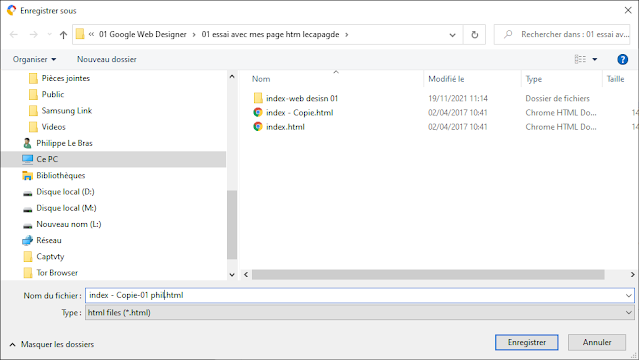This screenshot has height=360, width=639.
Task: Click the Bibliothèques library icon
Action: [x=27, y=176]
